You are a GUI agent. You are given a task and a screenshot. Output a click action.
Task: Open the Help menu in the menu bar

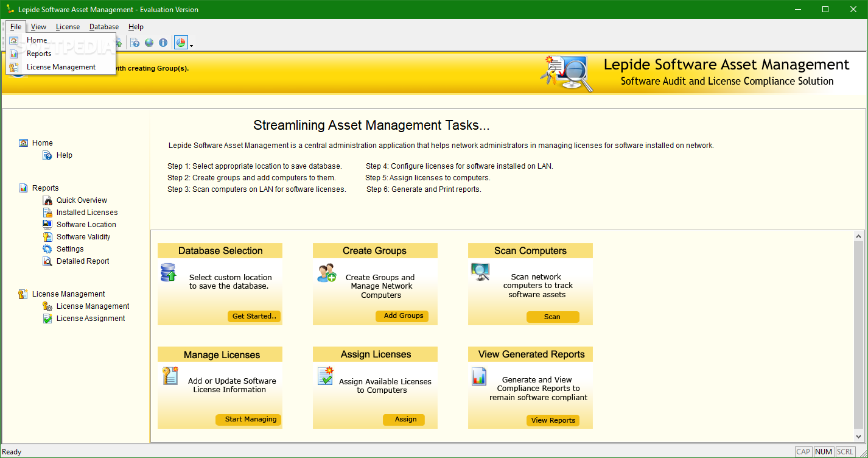tap(136, 27)
